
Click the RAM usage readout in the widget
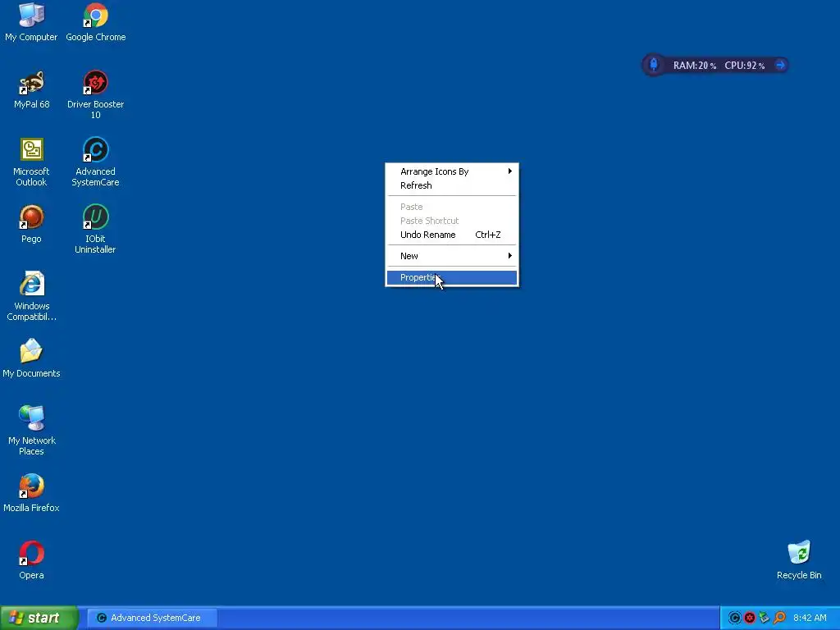pos(694,66)
